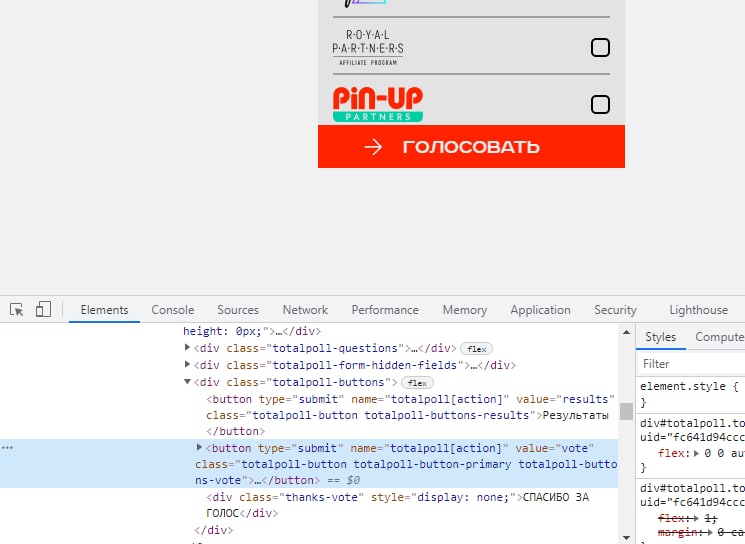This screenshot has width=745, height=544.
Task: Expand the totalpoll-questions div node
Action: (187, 348)
